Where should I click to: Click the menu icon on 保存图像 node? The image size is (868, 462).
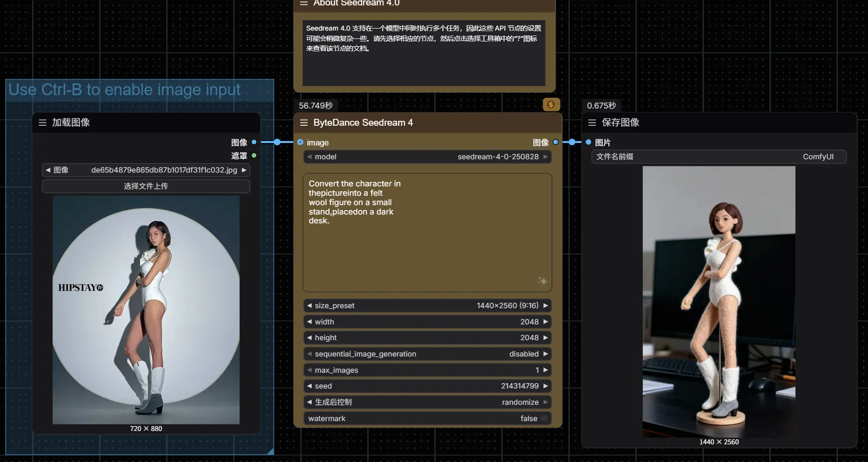coord(592,123)
